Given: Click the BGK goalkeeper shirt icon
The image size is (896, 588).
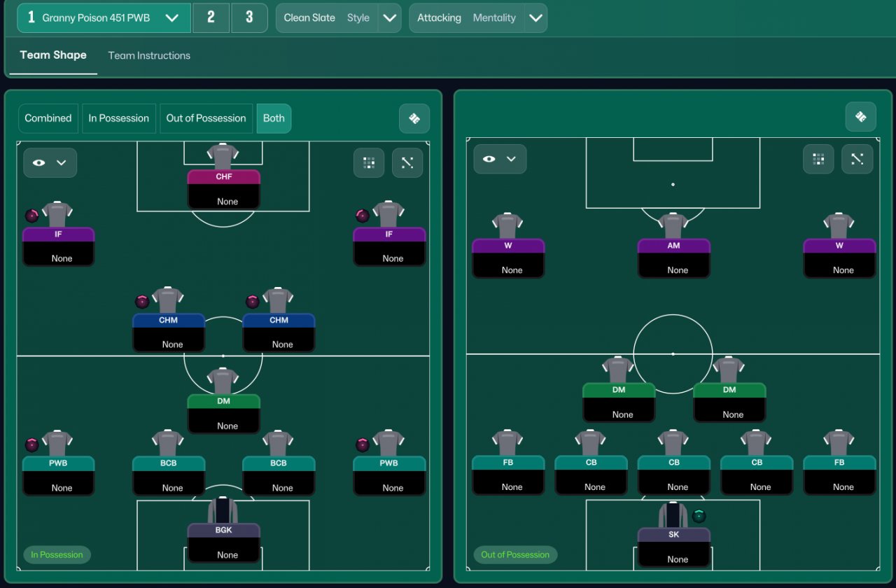Looking at the screenshot, I should [223, 510].
